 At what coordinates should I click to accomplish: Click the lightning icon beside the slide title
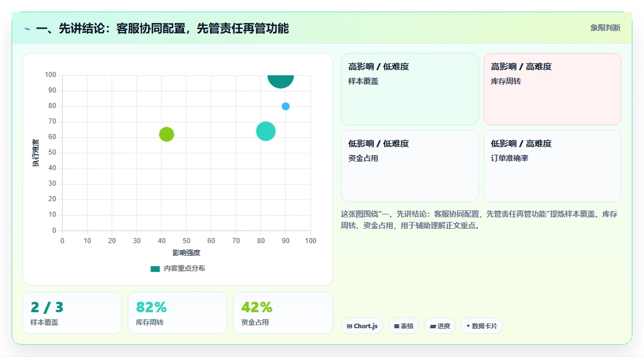pyautogui.click(x=28, y=29)
